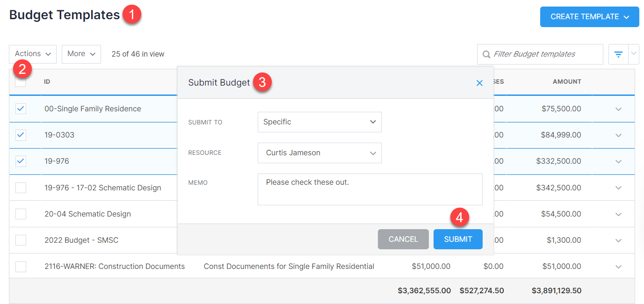
Task: Sort the table by the AMOUNT column header
Action: click(x=566, y=81)
